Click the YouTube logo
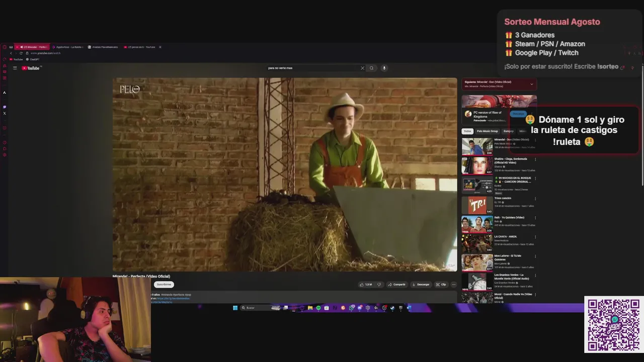Viewport: 644px width, 362px height. point(31,68)
